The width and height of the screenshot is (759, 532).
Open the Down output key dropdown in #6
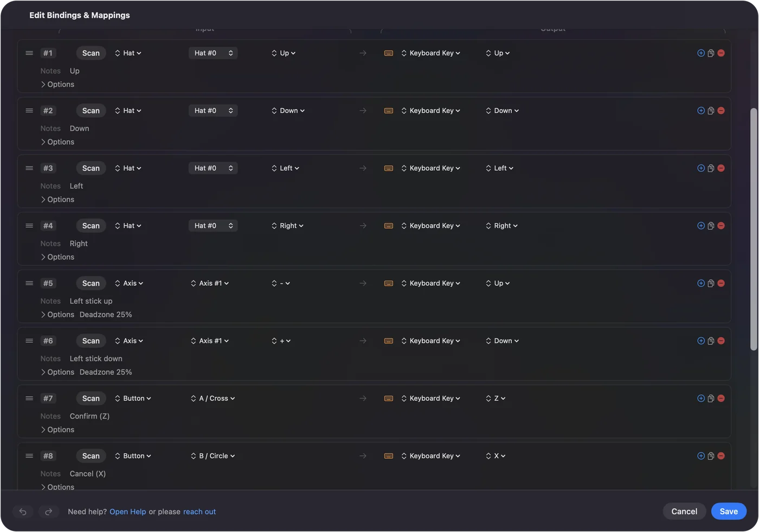503,341
